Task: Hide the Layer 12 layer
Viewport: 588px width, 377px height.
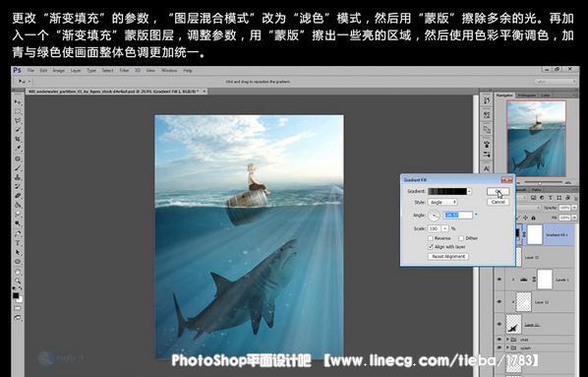Action: pos(500,302)
